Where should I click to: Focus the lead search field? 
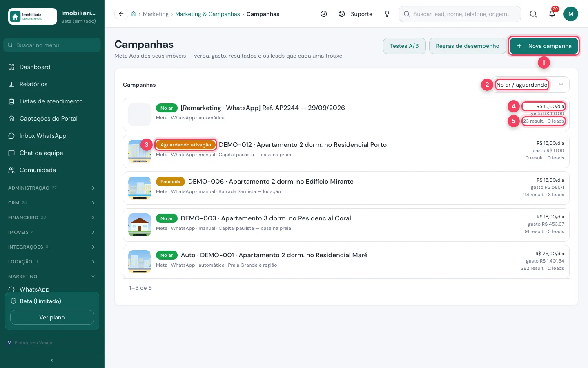tap(460, 14)
